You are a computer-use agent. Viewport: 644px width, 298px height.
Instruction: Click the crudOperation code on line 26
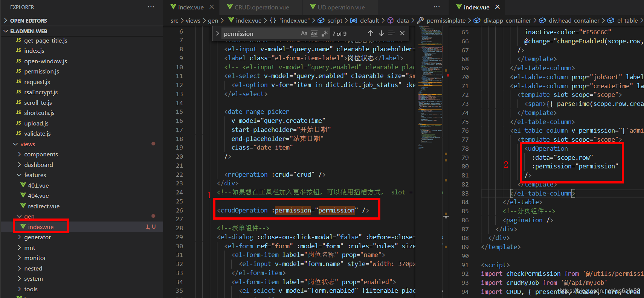pyautogui.click(x=293, y=210)
